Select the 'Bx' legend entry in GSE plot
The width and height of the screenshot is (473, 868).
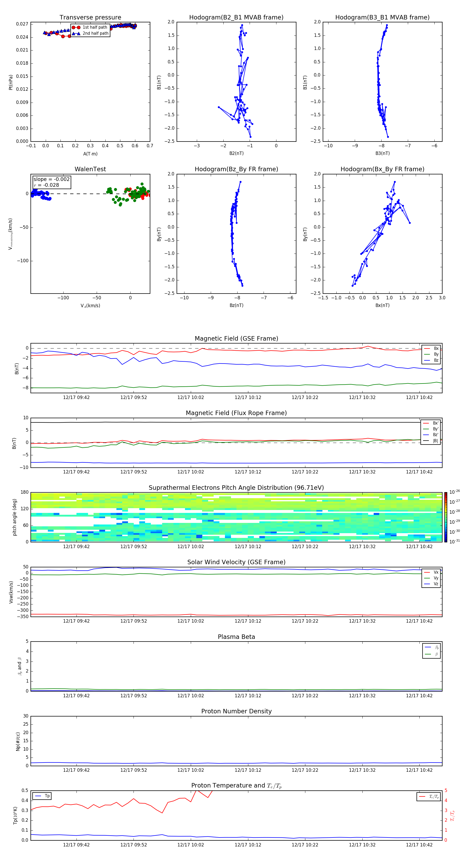pos(431,349)
